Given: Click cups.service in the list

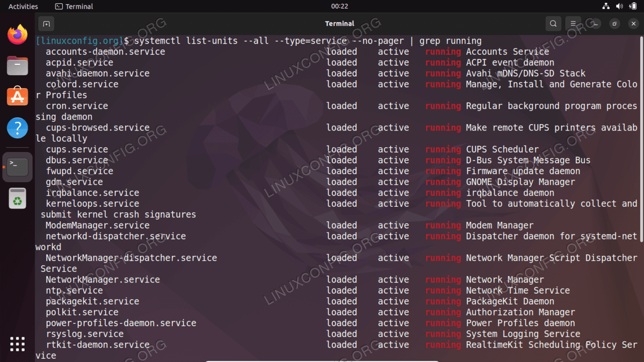Looking at the screenshot, I should [77, 149].
